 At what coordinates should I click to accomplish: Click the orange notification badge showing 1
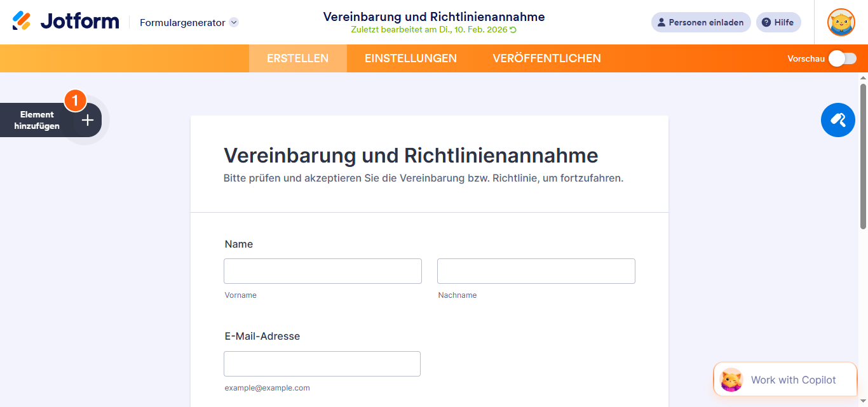(x=75, y=100)
